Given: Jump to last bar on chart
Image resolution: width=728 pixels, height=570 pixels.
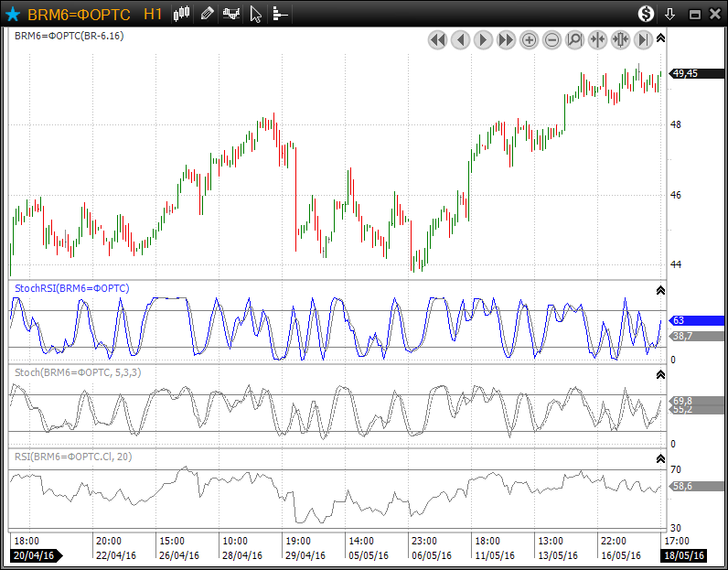Looking at the screenshot, I should 643,40.
